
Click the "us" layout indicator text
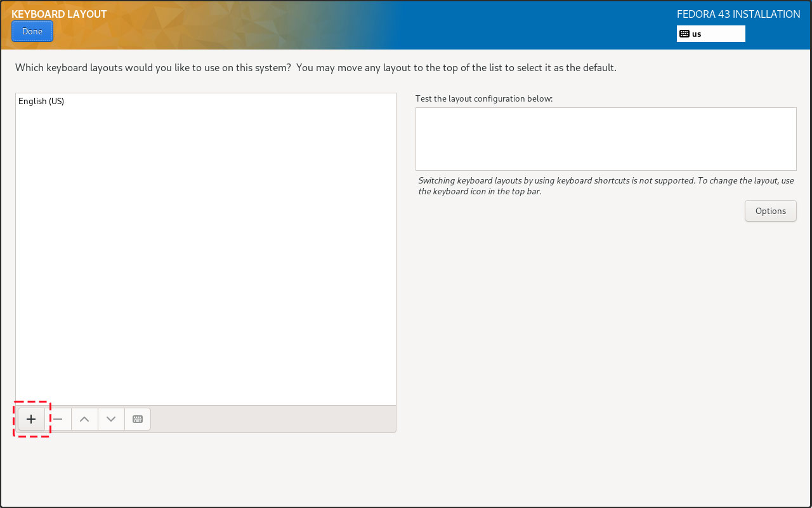(x=697, y=34)
